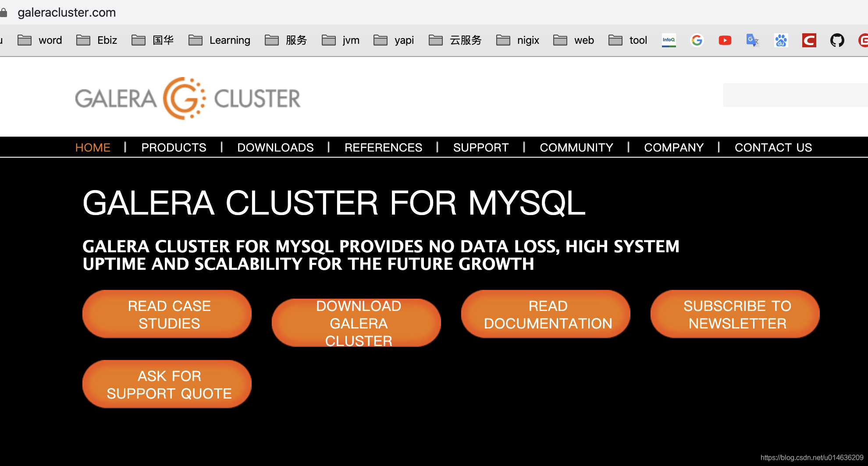The width and height of the screenshot is (868, 466).
Task: Open the DOWNLOADS menu
Action: 275,148
